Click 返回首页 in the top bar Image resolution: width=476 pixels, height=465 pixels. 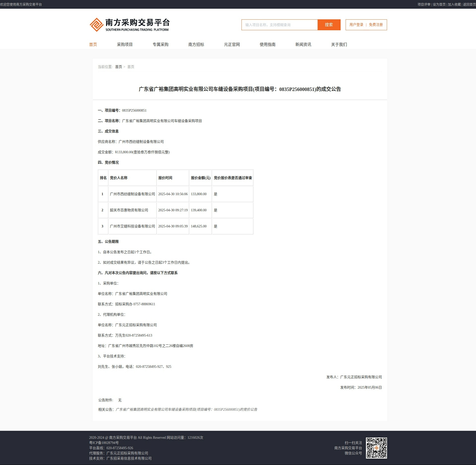tap(469, 4)
